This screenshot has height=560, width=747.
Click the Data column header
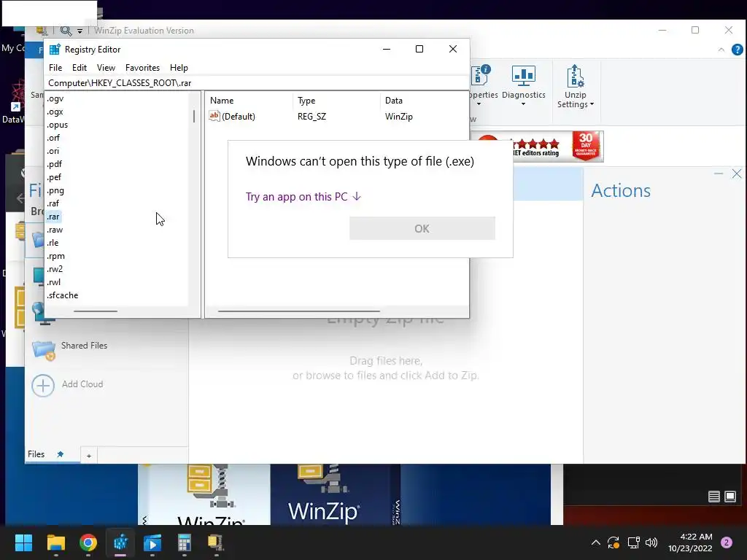pyautogui.click(x=393, y=101)
